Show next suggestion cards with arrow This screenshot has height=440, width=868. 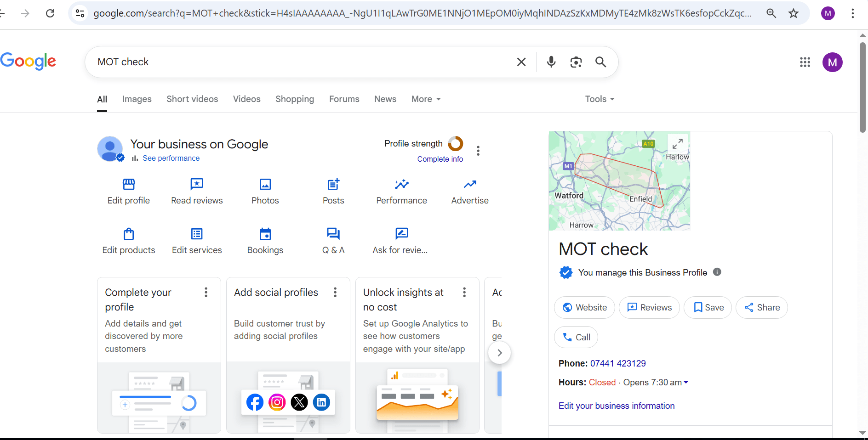(500, 353)
